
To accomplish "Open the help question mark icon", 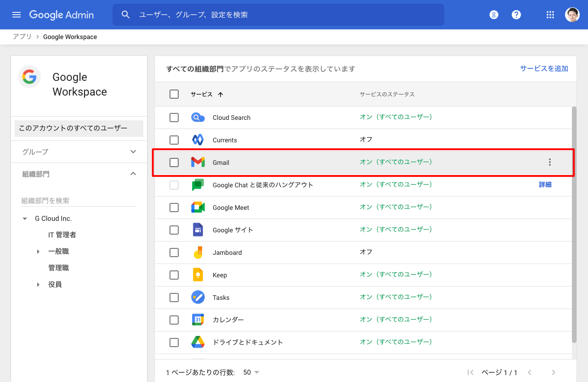I will coord(516,15).
